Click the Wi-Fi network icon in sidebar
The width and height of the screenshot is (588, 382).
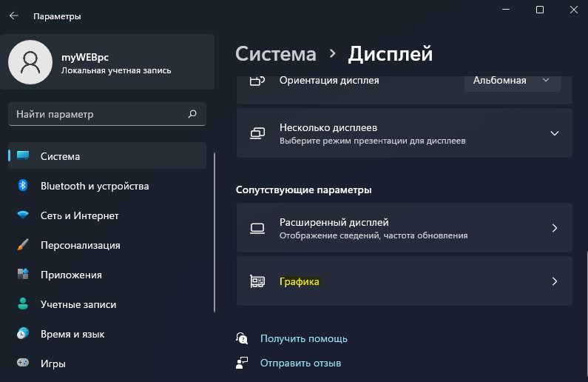(23, 215)
